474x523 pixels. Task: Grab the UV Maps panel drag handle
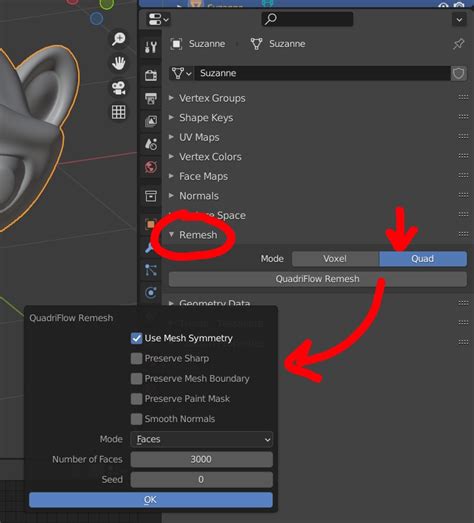click(x=463, y=136)
